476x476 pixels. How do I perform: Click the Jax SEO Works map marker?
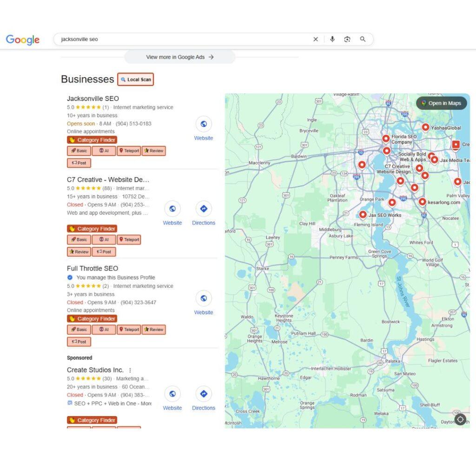pyautogui.click(x=363, y=214)
